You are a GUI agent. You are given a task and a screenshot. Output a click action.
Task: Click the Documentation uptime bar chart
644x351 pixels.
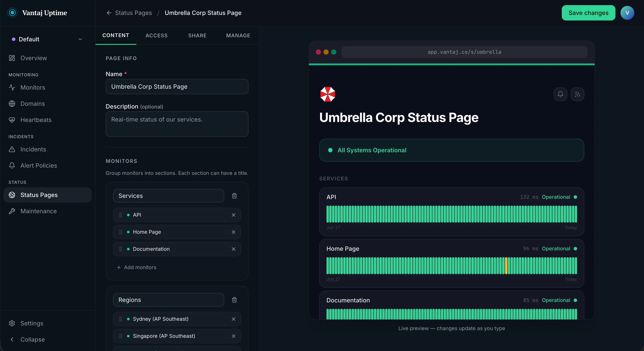click(452, 314)
